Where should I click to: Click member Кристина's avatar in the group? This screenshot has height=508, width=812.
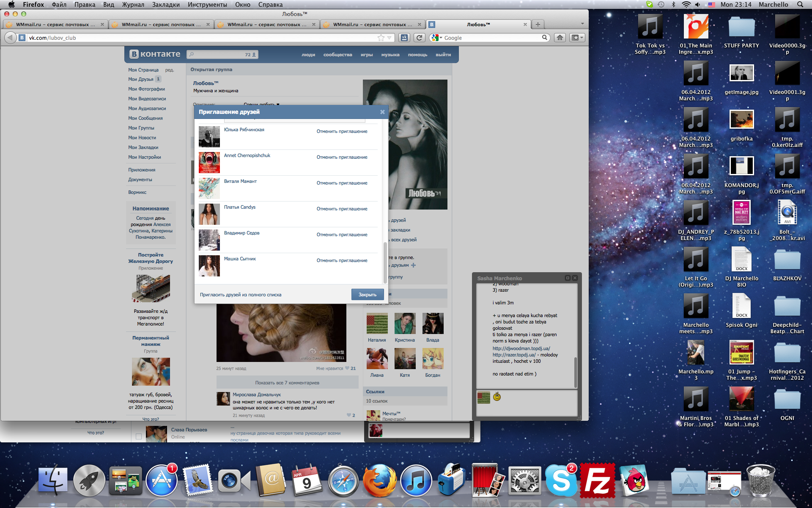(x=405, y=323)
